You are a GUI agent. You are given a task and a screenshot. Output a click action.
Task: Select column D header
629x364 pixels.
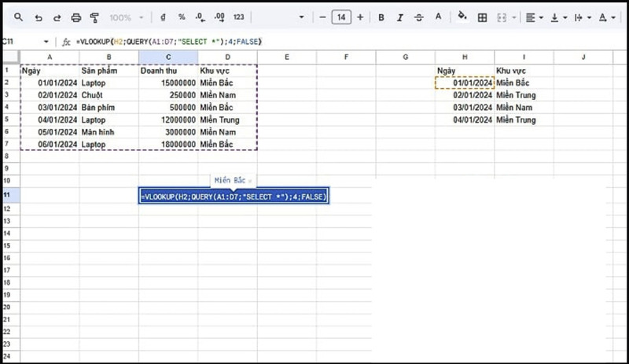227,57
